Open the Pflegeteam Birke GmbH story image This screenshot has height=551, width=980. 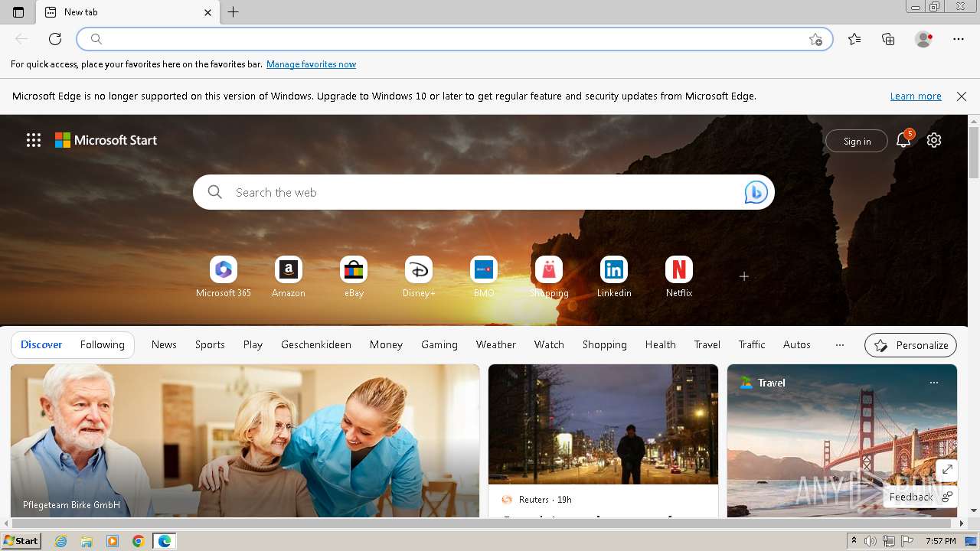tap(245, 441)
